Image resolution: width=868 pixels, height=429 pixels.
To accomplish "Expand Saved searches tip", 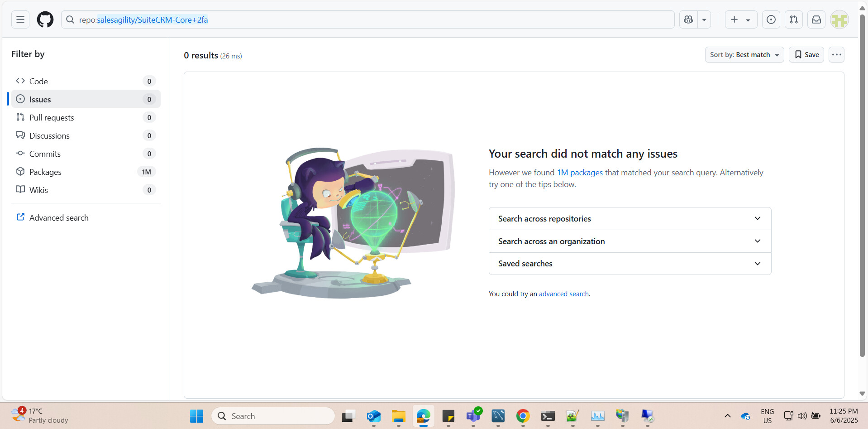I will tap(630, 264).
